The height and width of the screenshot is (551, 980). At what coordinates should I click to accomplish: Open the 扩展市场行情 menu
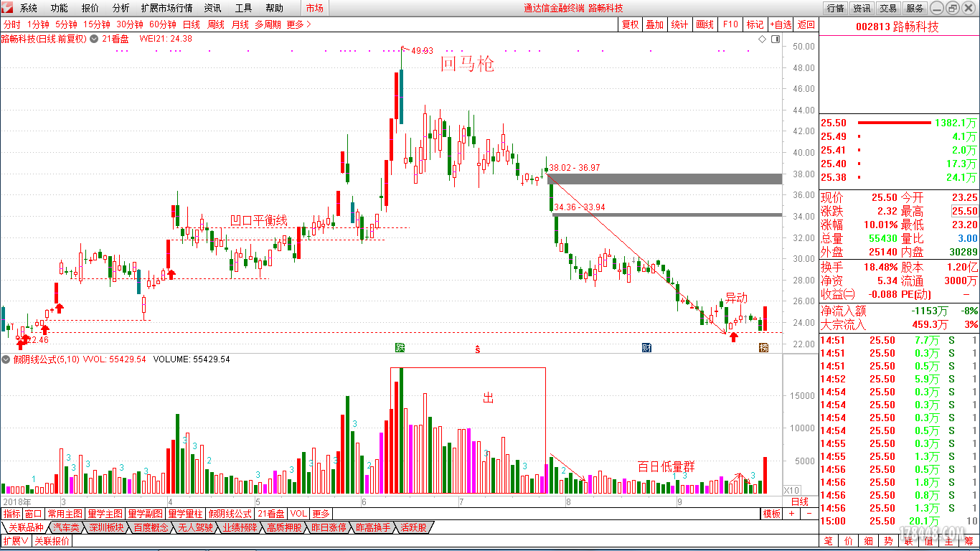(167, 8)
